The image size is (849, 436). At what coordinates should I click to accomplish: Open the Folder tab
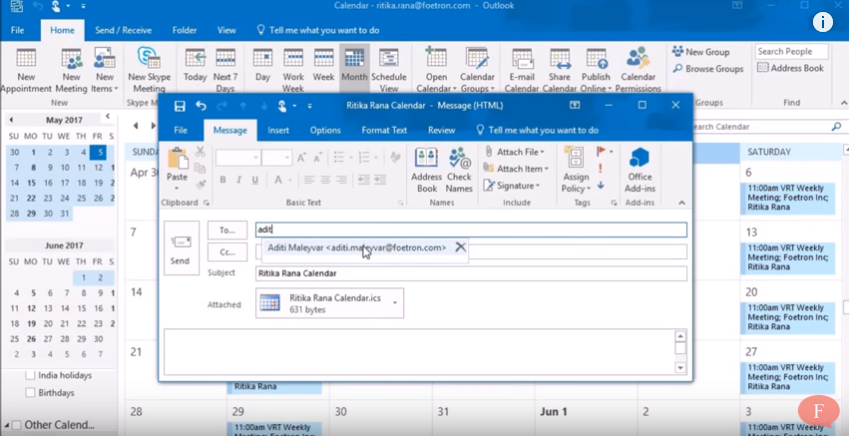[184, 30]
